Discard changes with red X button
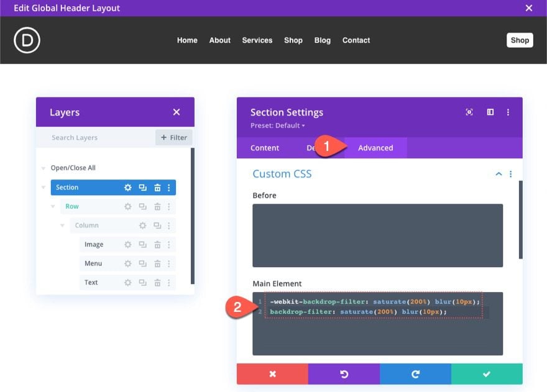 click(272, 374)
